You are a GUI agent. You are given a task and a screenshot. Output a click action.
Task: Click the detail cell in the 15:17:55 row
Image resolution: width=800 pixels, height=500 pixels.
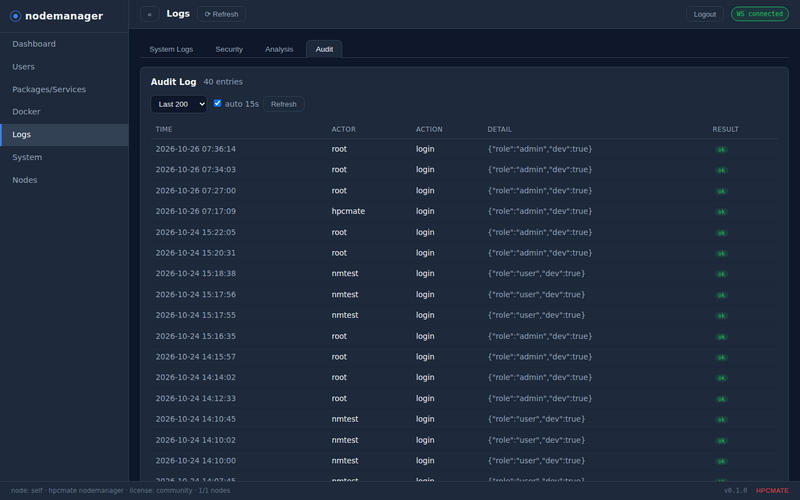(536, 315)
